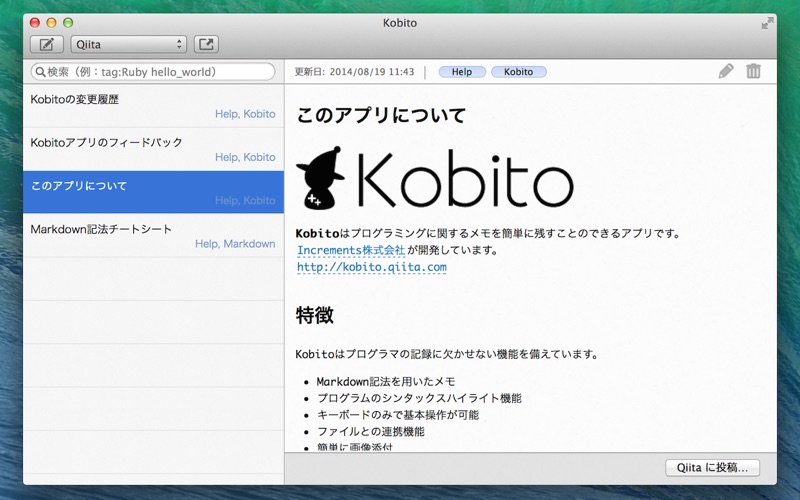Click the Help, Kobito tags under Kobitoの変更履歴

(x=245, y=114)
